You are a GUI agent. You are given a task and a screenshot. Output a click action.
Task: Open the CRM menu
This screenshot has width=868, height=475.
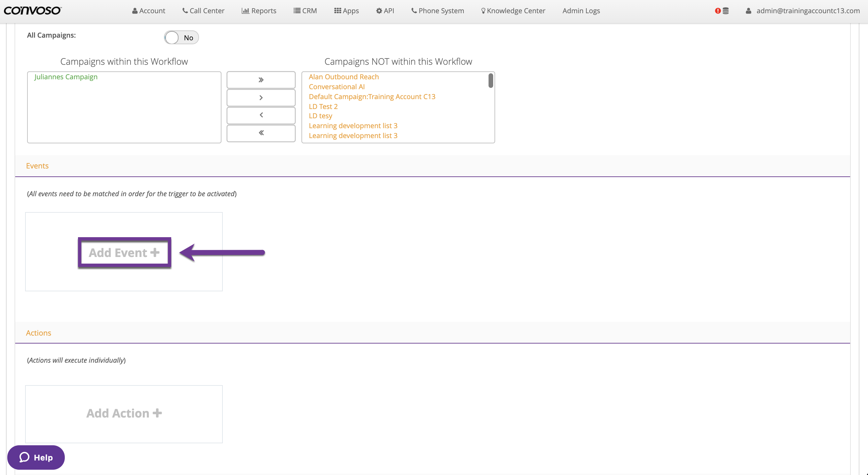305,11
